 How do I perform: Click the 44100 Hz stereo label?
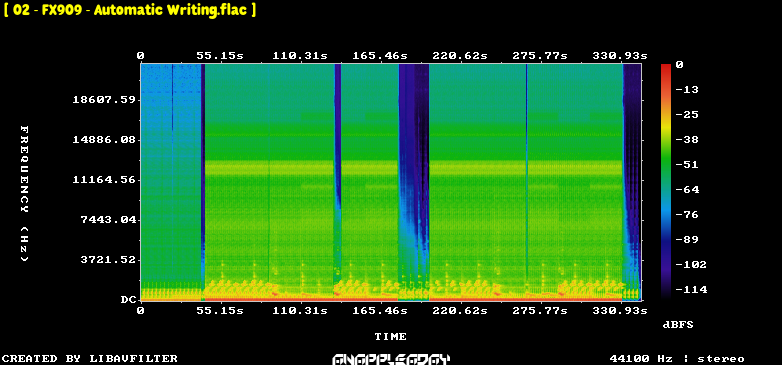tap(677, 359)
